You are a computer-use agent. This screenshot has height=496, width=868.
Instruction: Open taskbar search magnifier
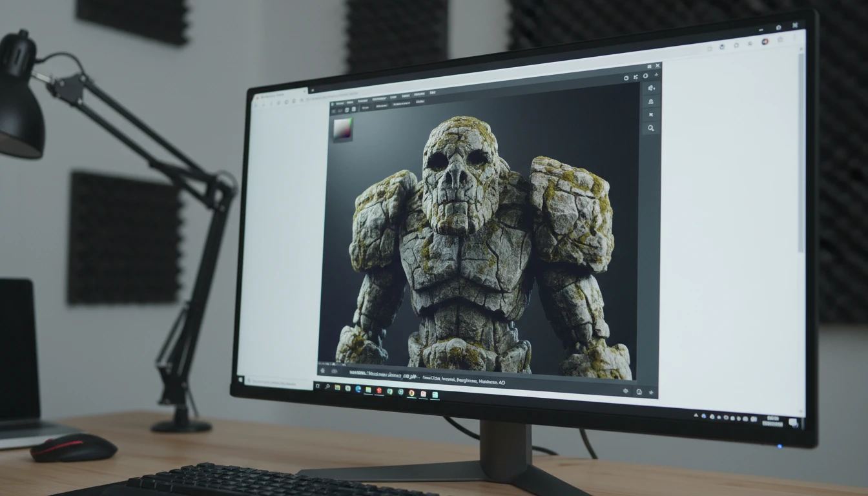[x=327, y=387]
